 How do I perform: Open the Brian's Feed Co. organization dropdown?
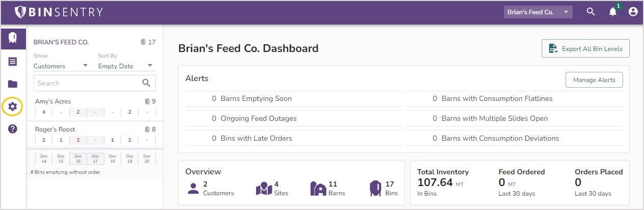tap(538, 12)
